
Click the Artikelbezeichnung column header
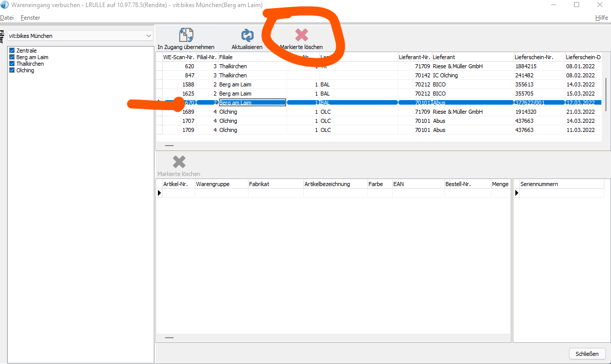[x=335, y=184]
